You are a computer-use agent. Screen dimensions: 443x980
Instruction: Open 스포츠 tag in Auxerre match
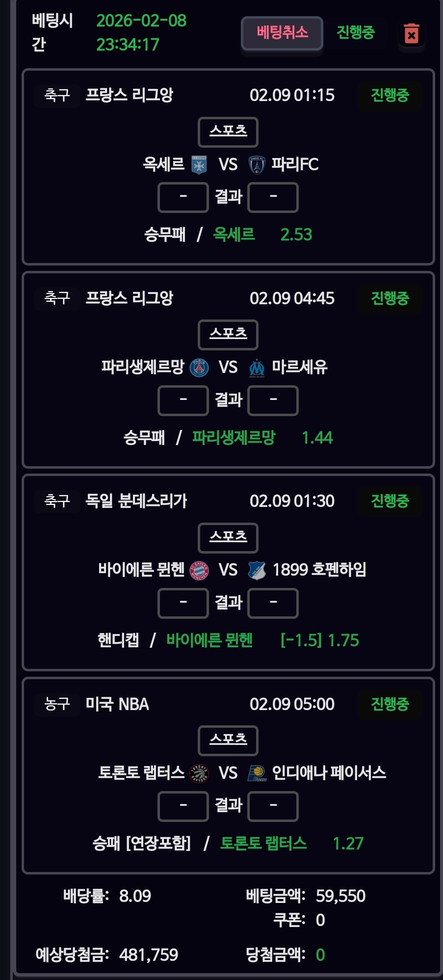tap(228, 132)
